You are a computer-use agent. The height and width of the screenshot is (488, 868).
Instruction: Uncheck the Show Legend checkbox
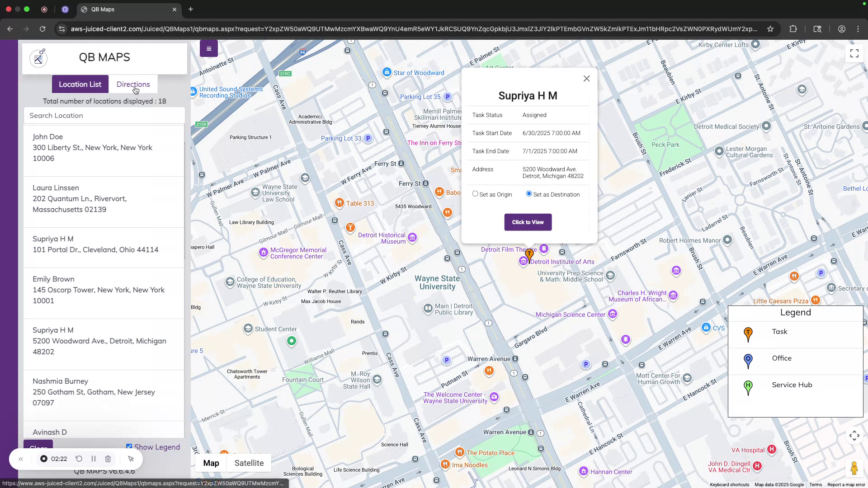129,446
